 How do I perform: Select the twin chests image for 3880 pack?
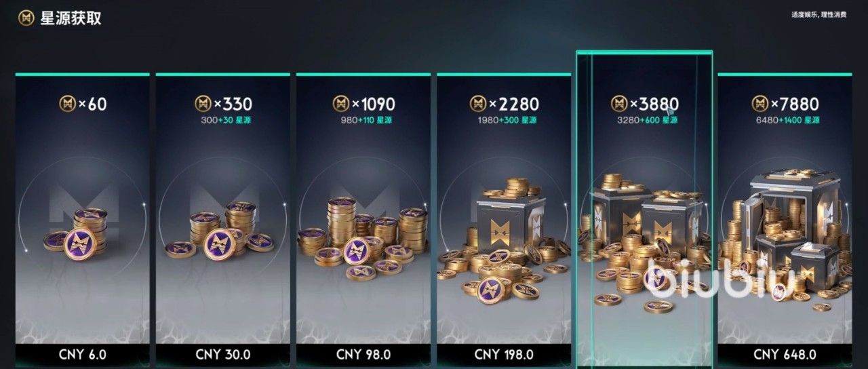click(x=643, y=241)
